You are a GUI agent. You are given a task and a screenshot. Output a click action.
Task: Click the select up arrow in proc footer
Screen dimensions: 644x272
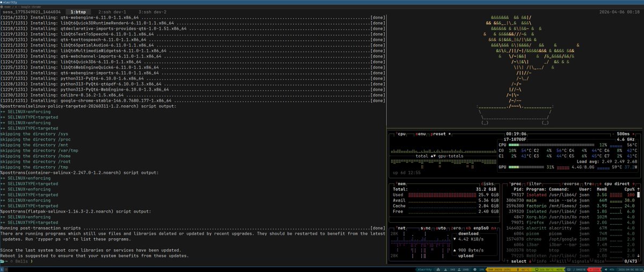coord(507,261)
